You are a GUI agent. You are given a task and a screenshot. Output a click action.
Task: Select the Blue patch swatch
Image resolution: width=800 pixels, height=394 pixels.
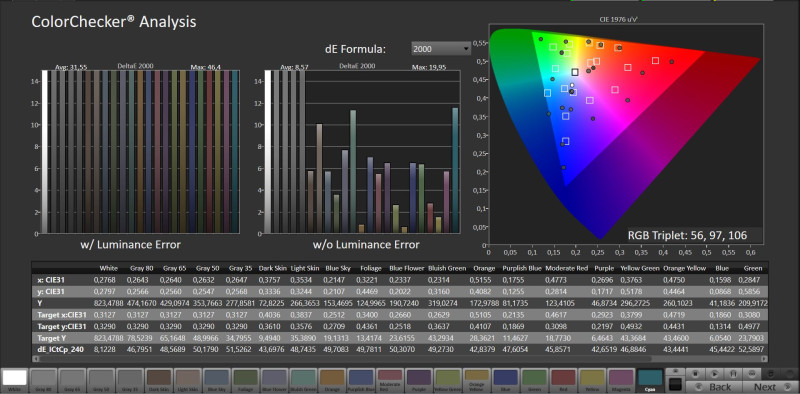click(x=505, y=380)
